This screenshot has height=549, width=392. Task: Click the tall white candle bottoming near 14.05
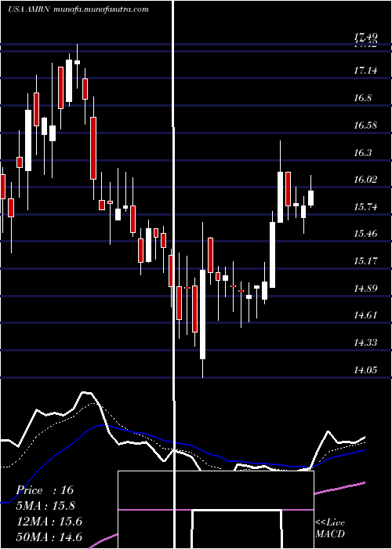(x=202, y=314)
